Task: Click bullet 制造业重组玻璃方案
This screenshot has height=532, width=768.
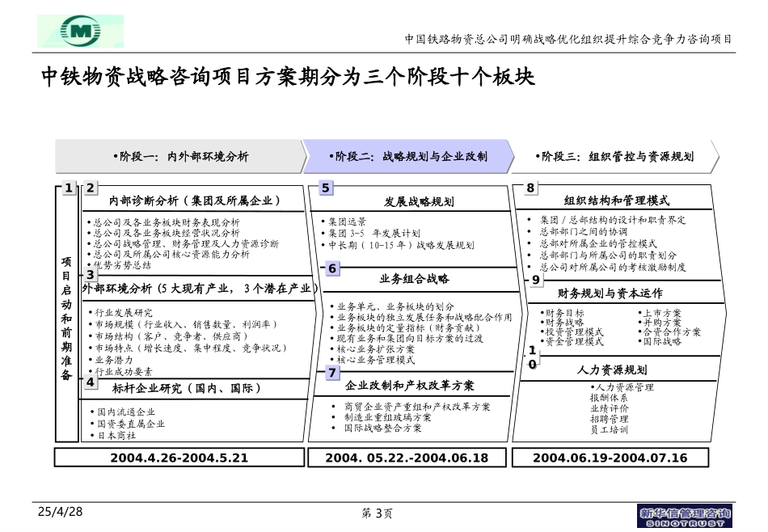Action: pos(382,417)
